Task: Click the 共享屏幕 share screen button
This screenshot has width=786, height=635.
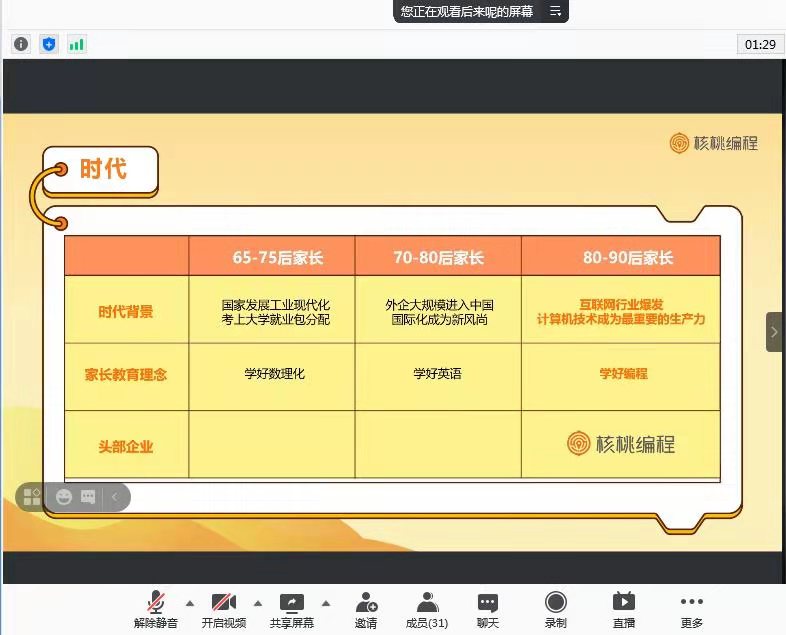Action: [291, 609]
